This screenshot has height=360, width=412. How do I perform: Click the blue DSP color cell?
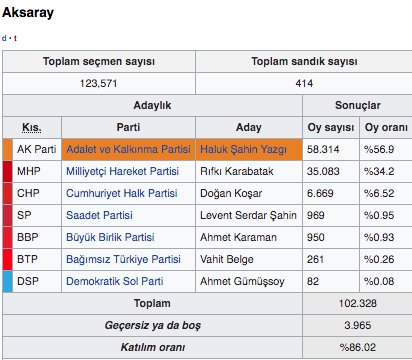[x=7, y=281]
